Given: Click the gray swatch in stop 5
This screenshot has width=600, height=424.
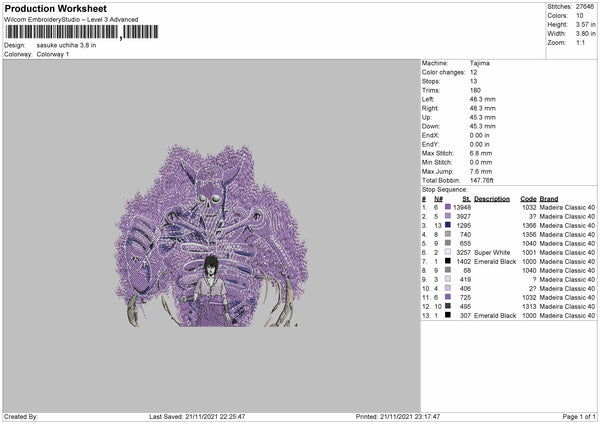Looking at the screenshot, I should coord(448,243).
